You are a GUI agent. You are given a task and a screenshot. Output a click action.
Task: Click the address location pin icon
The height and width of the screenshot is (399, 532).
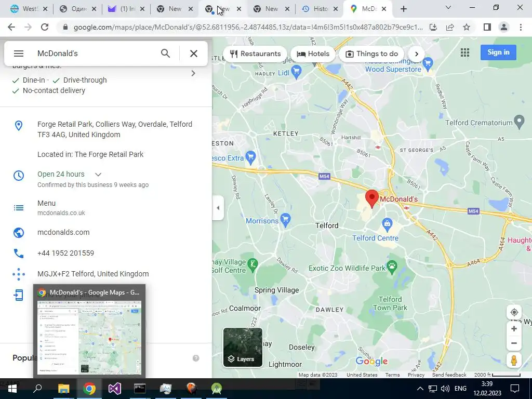tap(19, 126)
